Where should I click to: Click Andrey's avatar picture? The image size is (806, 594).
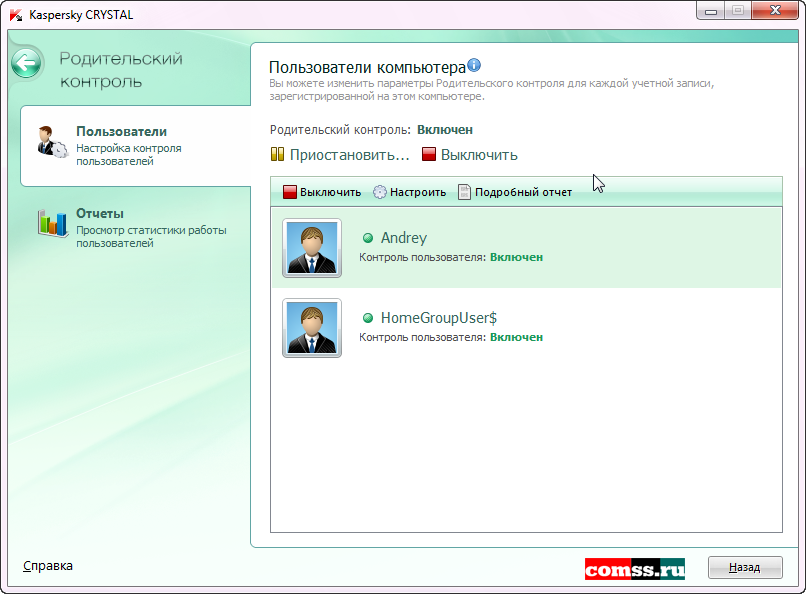[x=312, y=248]
